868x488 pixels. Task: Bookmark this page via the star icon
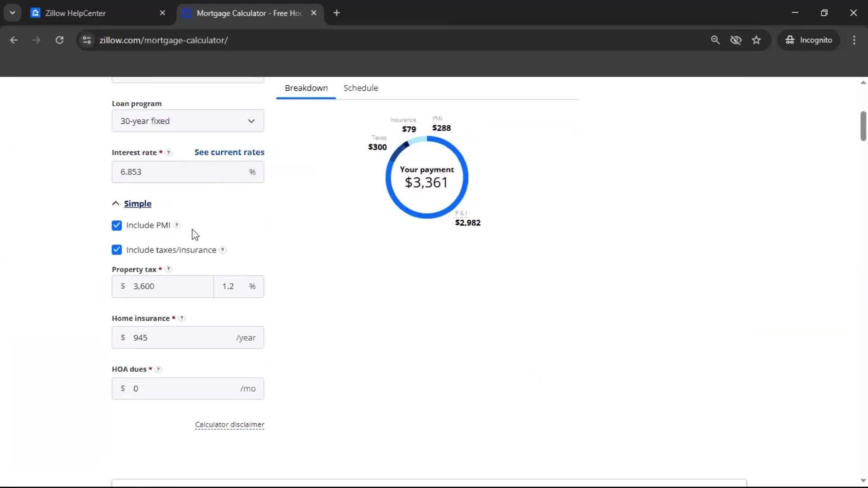[757, 40]
